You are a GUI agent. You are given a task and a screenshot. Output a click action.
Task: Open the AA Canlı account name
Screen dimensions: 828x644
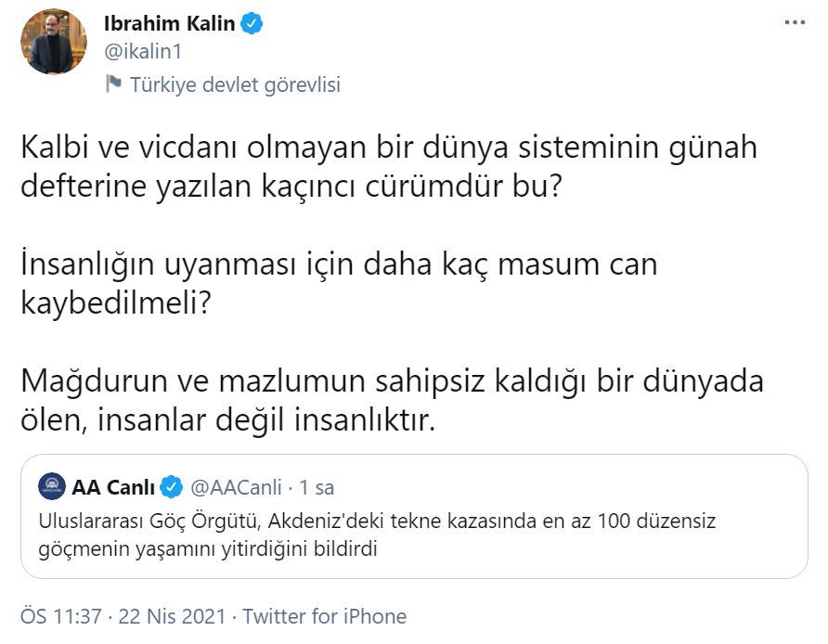pyautogui.click(x=113, y=486)
